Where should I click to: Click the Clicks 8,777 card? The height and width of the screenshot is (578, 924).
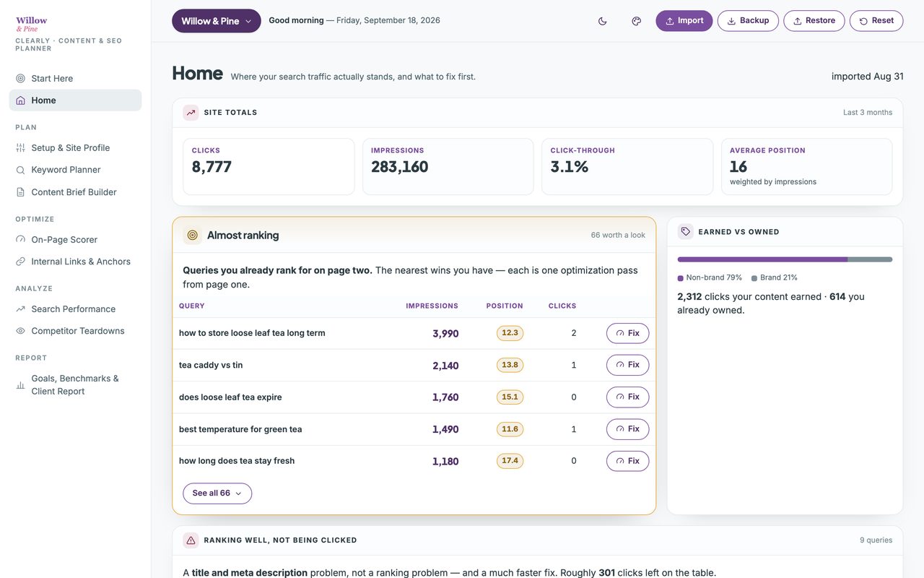(269, 167)
